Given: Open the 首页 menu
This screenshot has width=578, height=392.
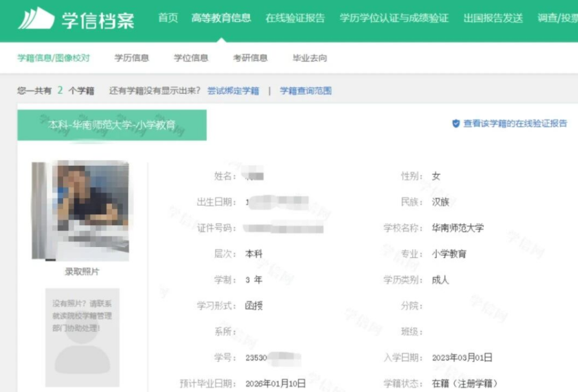Looking at the screenshot, I should [x=168, y=18].
